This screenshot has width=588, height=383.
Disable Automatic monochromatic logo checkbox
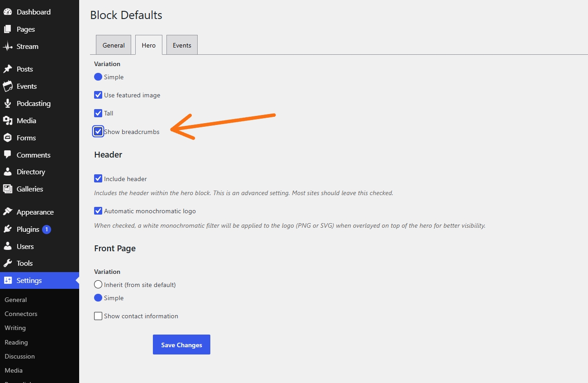pyautogui.click(x=98, y=211)
